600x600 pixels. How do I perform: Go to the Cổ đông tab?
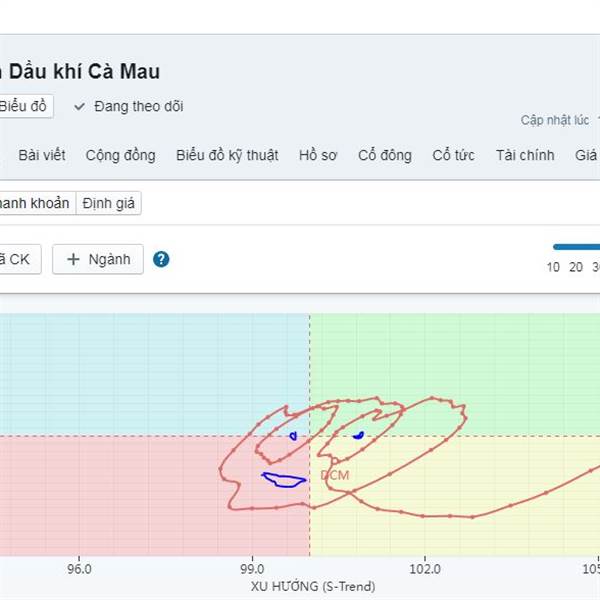pyautogui.click(x=385, y=155)
